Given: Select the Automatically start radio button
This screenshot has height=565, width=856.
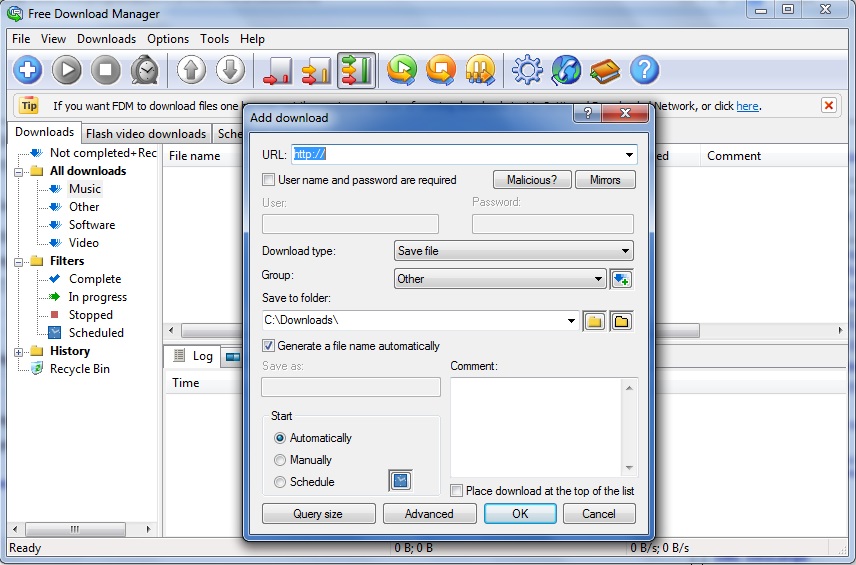Looking at the screenshot, I should (280, 438).
